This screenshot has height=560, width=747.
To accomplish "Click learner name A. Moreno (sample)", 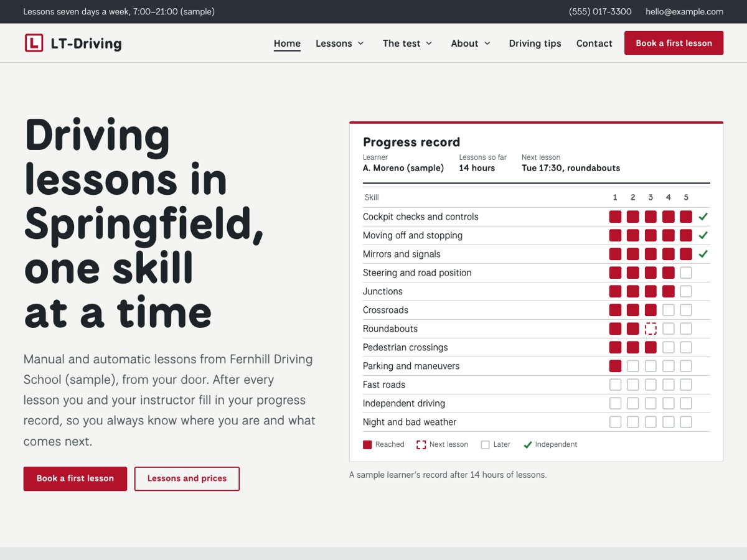I will (403, 168).
